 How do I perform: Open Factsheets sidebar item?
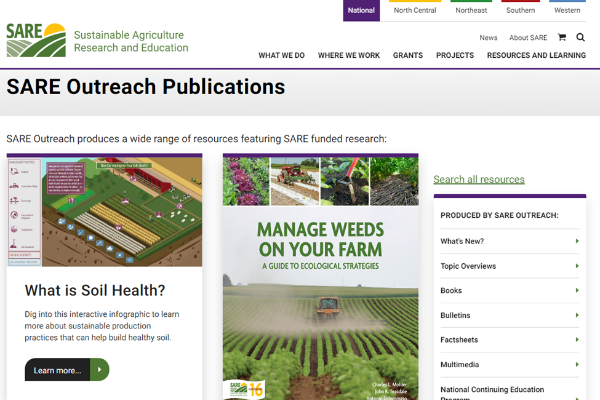click(509, 340)
